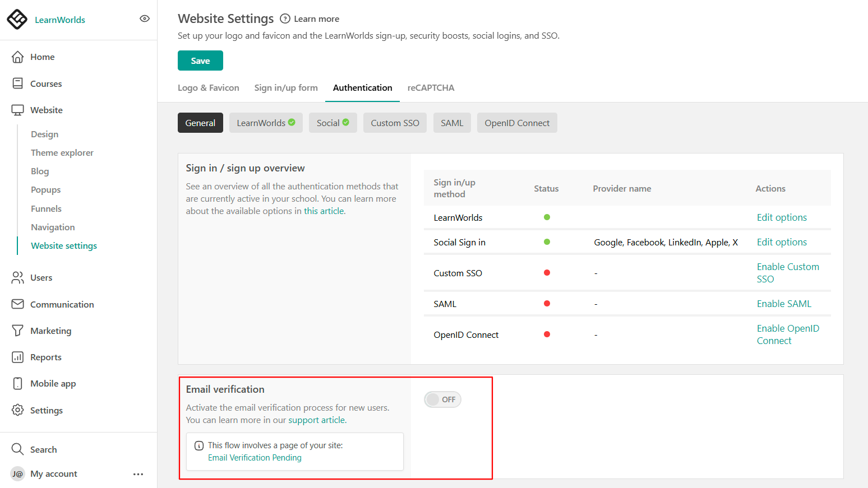
Task: Click red status dot for SAML row
Action: (x=547, y=303)
